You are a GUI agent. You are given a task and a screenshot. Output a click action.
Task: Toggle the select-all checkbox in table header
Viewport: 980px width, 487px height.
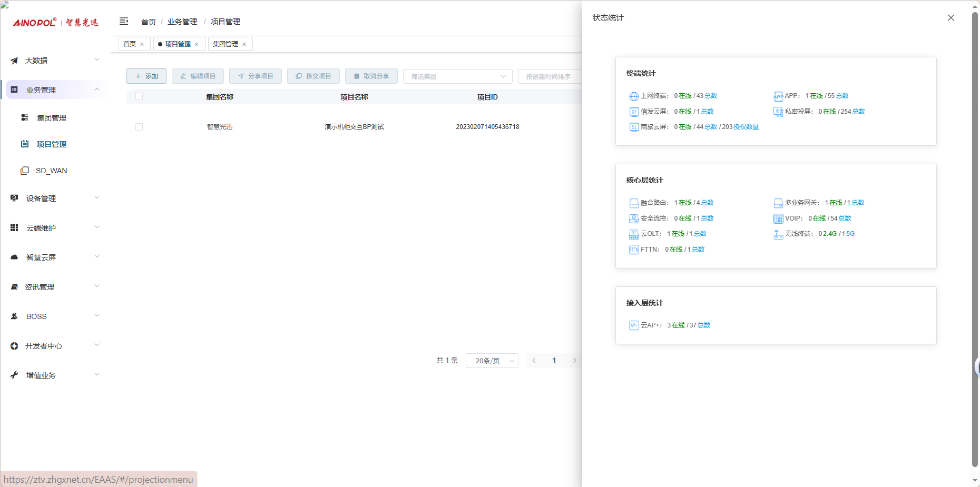(x=139, y=96)
